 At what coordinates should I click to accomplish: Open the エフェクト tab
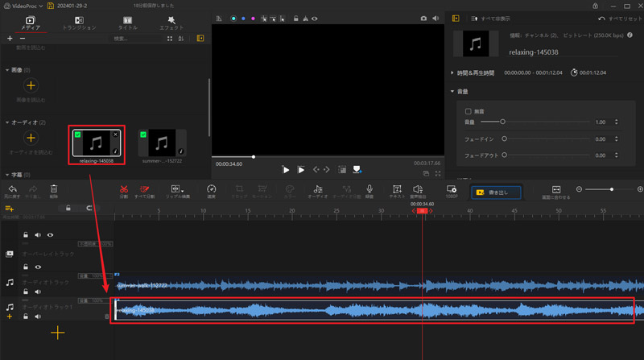click(171, 23)
